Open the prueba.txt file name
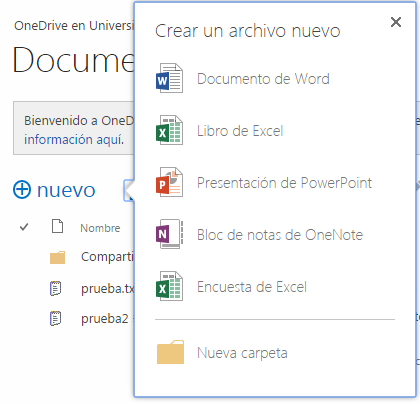The height and width of the screenshot is (404, 420). (x=107, y=289)
